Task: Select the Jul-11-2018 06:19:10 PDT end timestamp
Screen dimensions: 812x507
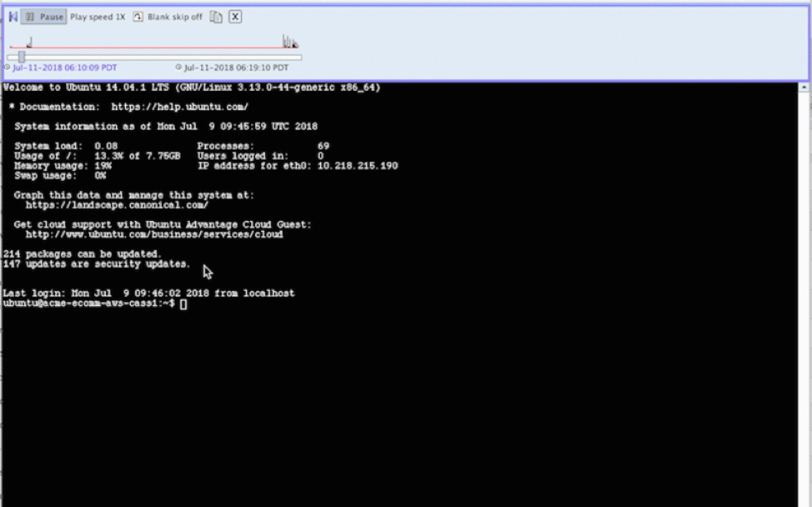Action: point(236,68)
